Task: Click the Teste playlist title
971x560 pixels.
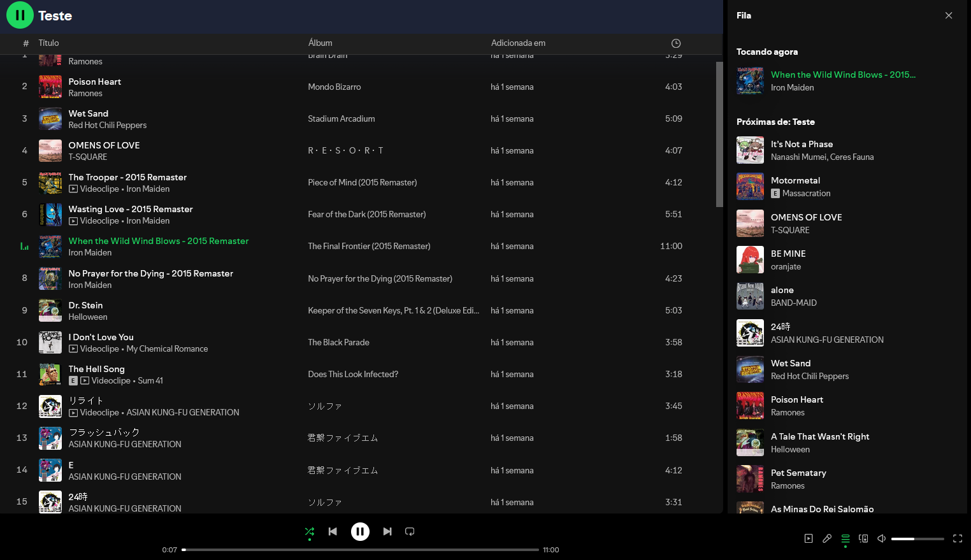Action: [x=55, y=16]
